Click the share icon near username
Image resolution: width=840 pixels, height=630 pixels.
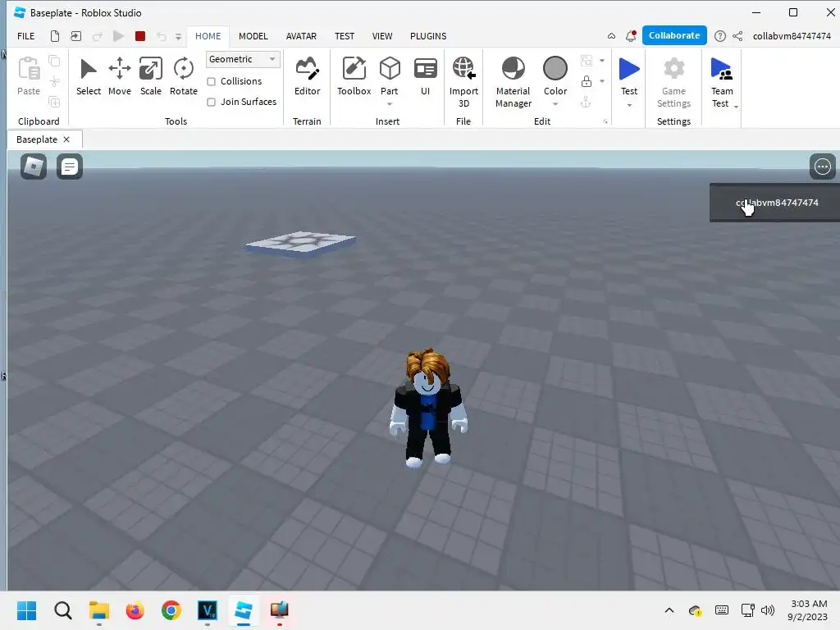[737, 36]
